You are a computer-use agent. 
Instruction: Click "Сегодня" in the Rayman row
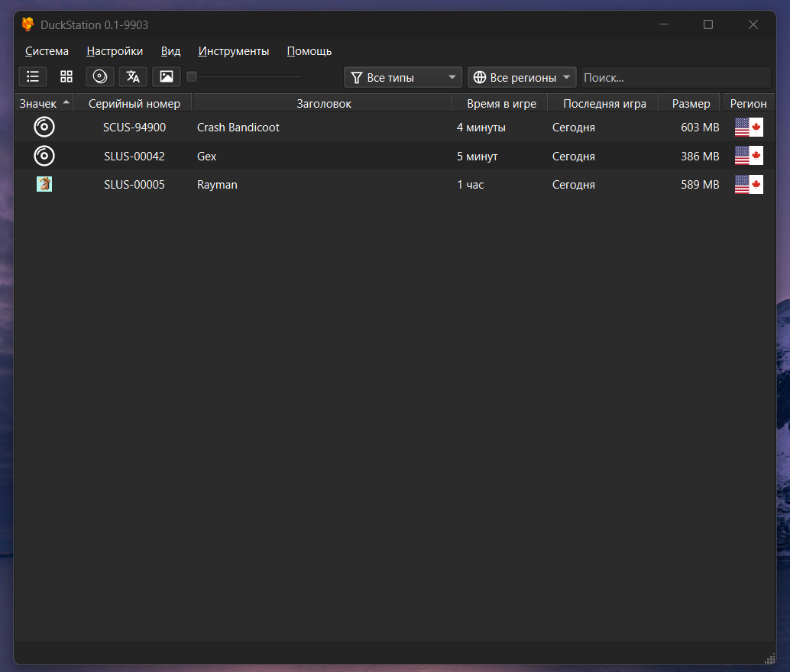[x=573, y=185]
